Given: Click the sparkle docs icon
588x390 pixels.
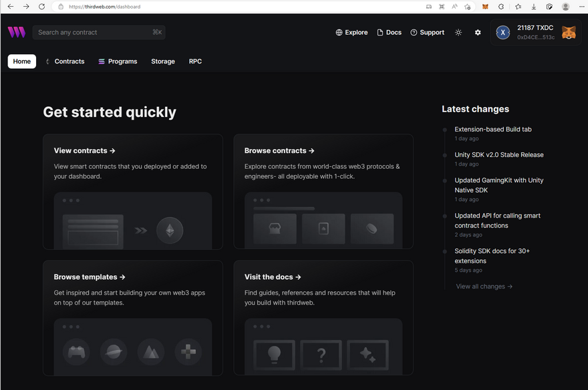Looking at the screenshot, I should [x=367, y=355].
